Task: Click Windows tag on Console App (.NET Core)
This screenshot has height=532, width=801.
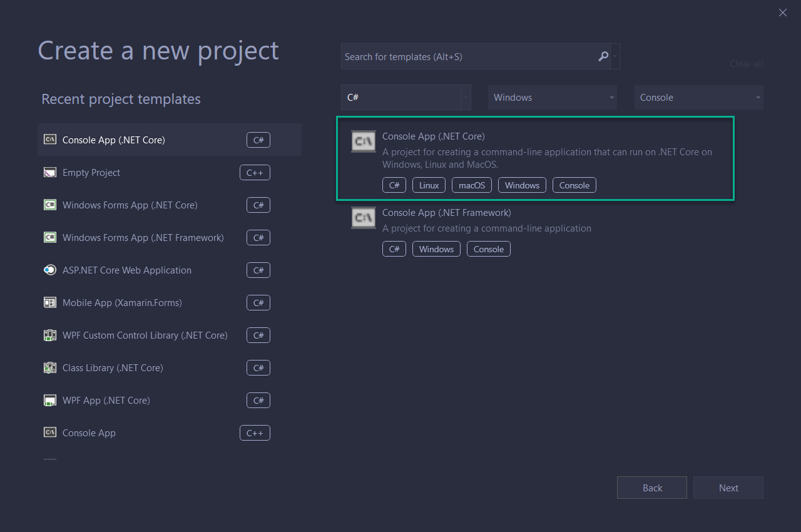Action: (x=522, y=185)
